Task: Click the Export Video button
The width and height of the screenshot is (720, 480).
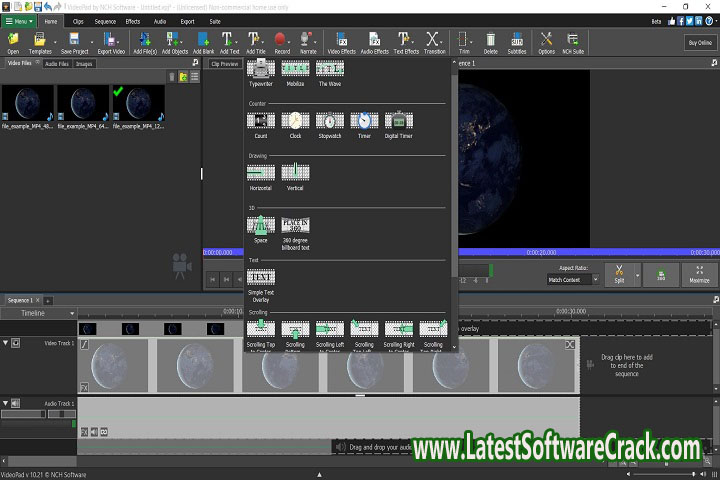Action: [x=111, y=43]
